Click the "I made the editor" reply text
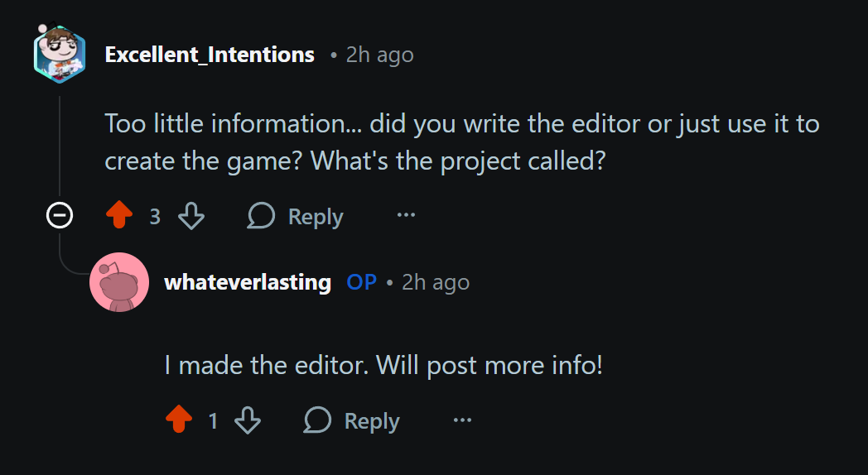Image resolution: width=868 pixels, height=475 pixels. pos(383,365)
